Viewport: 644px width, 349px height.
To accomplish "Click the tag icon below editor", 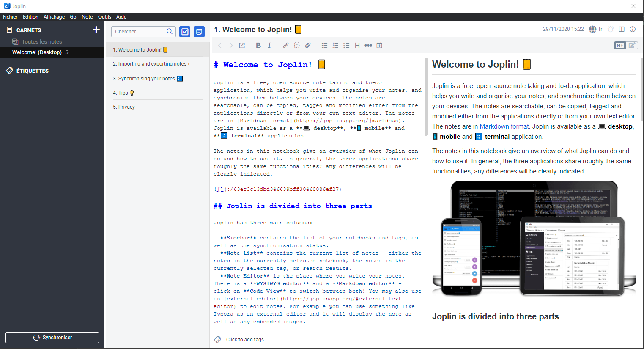I will point(218,340).
